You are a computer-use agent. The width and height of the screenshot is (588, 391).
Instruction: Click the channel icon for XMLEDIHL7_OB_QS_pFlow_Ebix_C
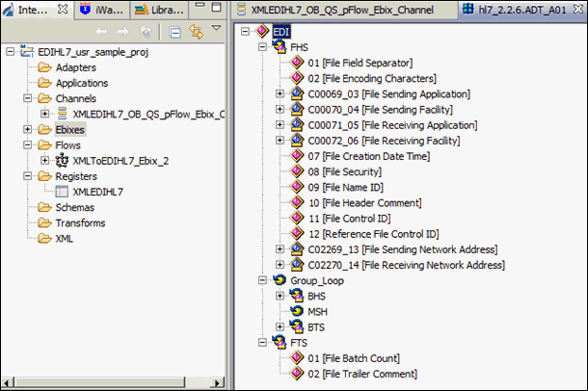point(63,114)
